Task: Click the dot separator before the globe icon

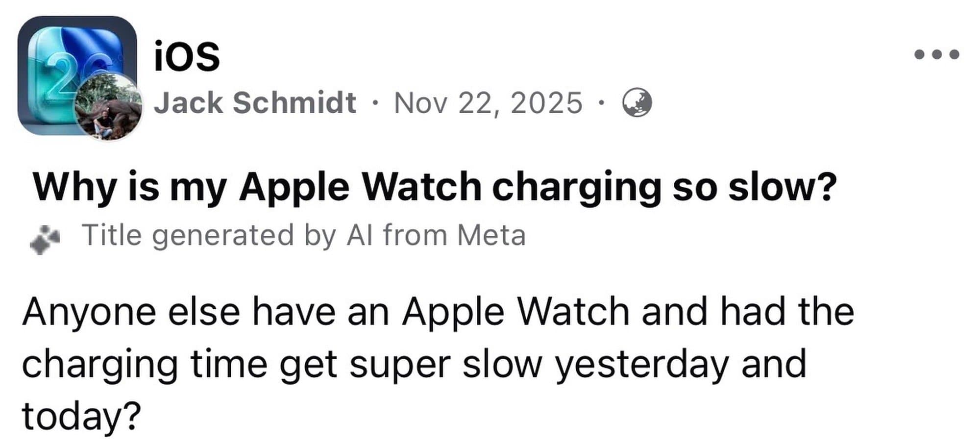Action: tap(602, 103)
